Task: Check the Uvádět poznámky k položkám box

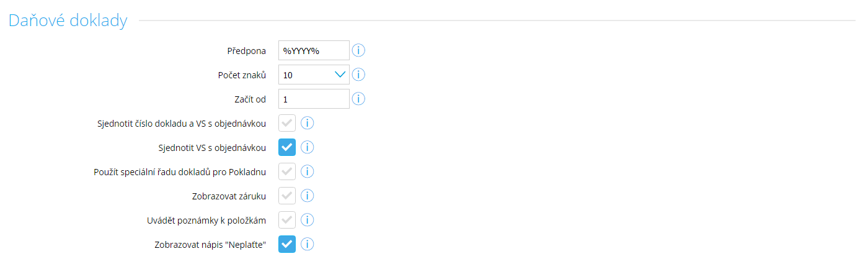Action: (287, 220)
